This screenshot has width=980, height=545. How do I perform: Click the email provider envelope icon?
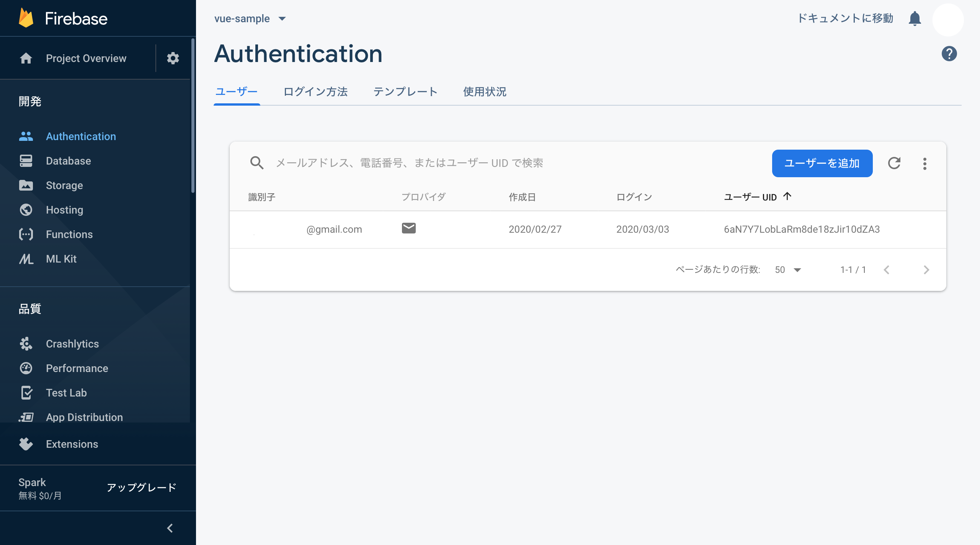tap(409, 228)
